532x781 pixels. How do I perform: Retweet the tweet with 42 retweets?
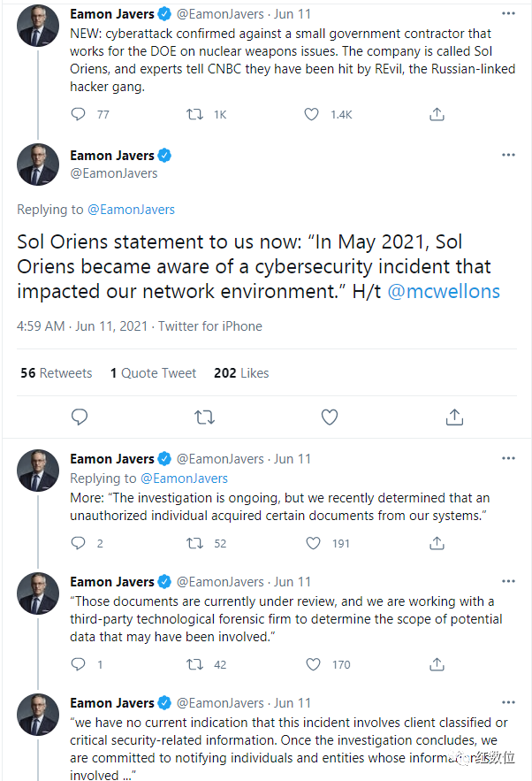(x=194, y=664)
